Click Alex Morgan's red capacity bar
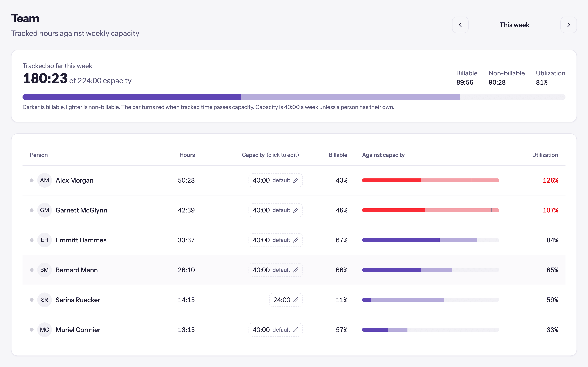Screen dimensions: 588x367 point(430,180)
